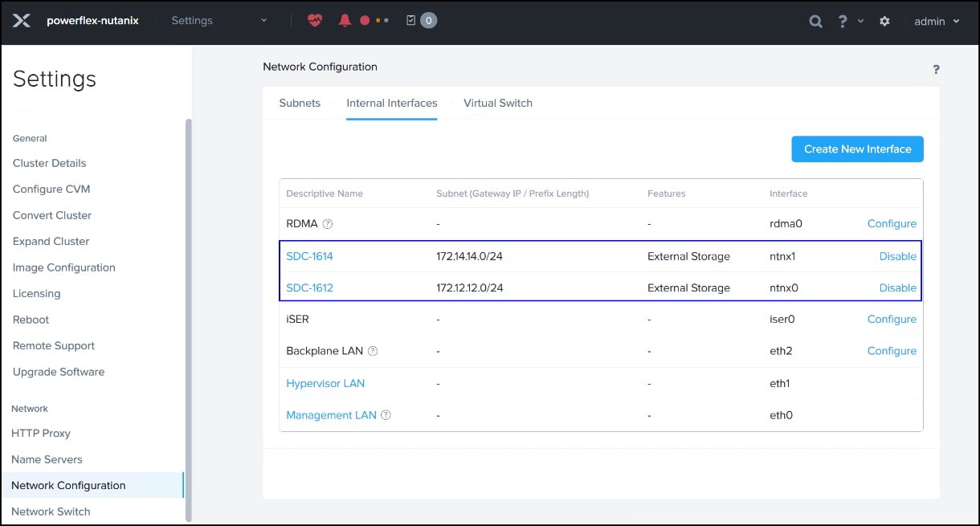Switch to the Virtual Switch tab
The image size is (980, 526).
point(498,103)
